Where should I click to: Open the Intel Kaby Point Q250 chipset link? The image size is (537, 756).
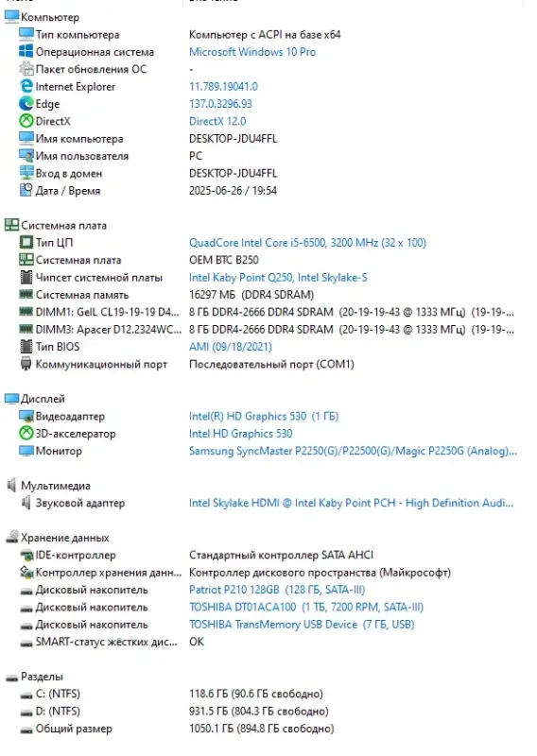coord(278,277)
